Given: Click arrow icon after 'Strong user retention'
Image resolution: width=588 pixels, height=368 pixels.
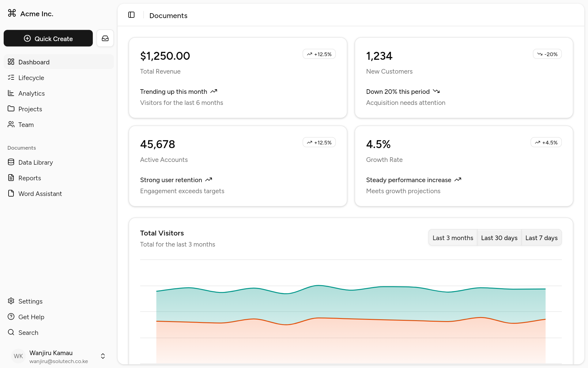Looking at the screenshot, I should [209, 179].
